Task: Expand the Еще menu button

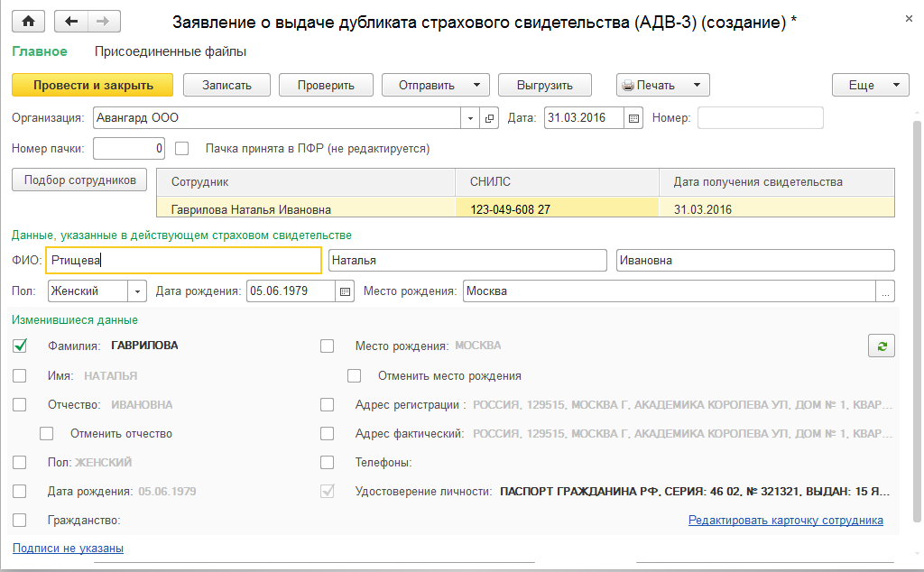Action: point(870,85)
